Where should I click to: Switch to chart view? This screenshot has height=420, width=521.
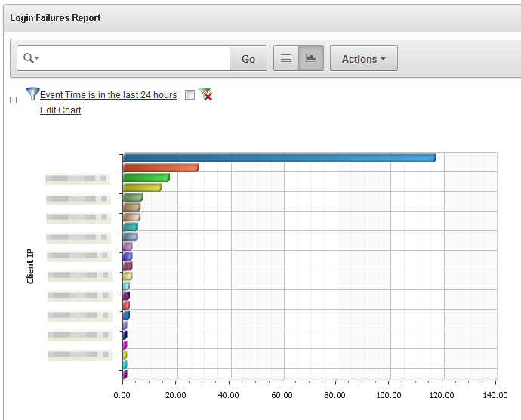311,58
